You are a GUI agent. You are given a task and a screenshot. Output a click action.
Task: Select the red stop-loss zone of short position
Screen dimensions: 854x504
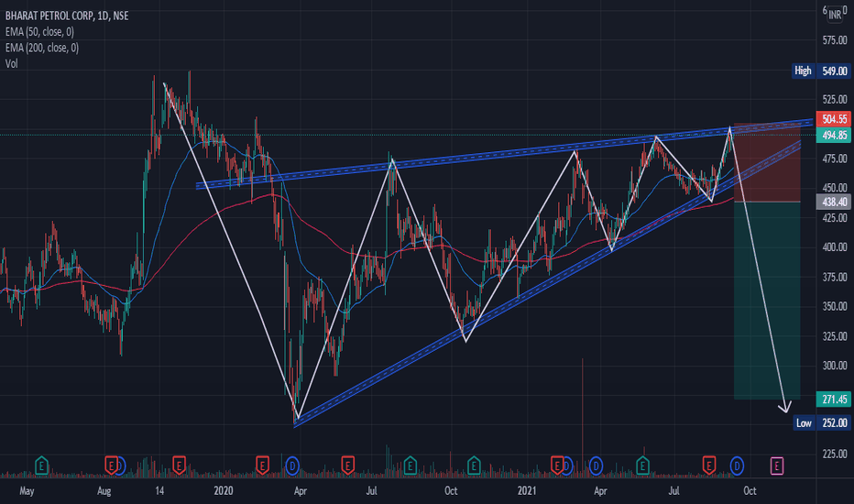767,162
